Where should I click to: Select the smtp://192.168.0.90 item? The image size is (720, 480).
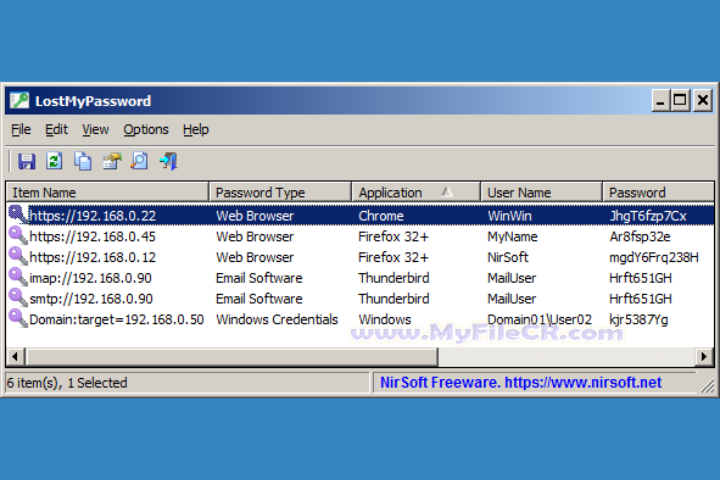[91, 298]
